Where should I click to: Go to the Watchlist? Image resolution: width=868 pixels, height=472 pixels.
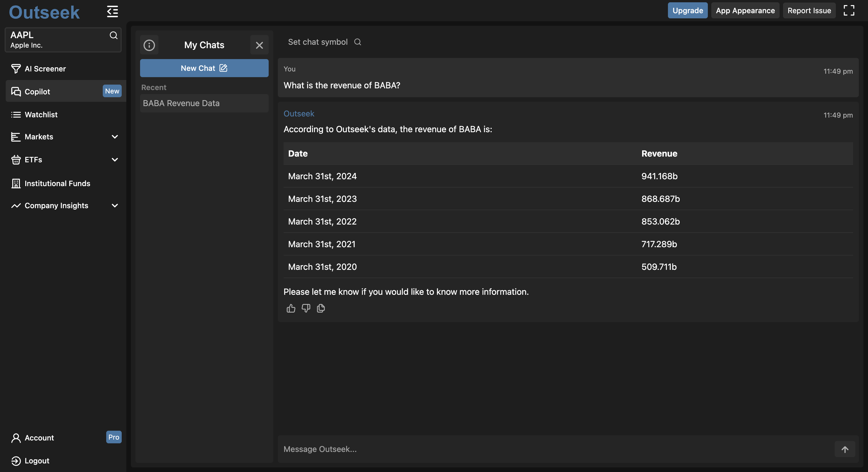41,114
